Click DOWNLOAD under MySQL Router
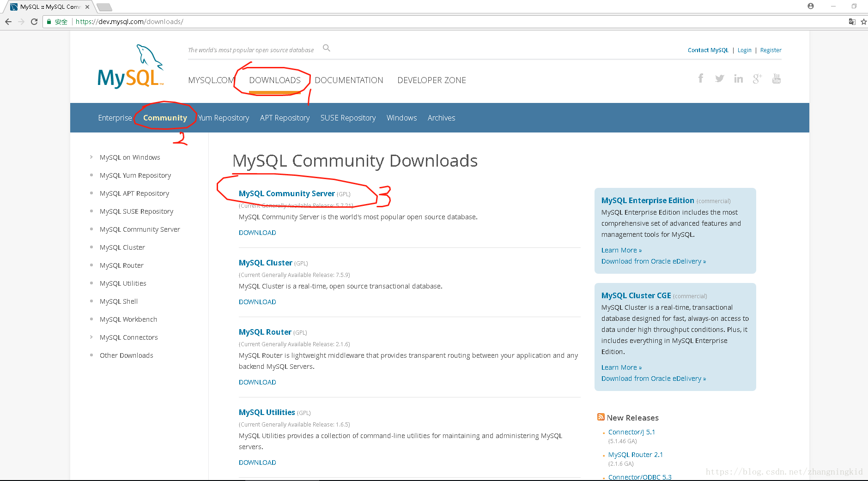868x481 pixels. [x=257, y=382]
